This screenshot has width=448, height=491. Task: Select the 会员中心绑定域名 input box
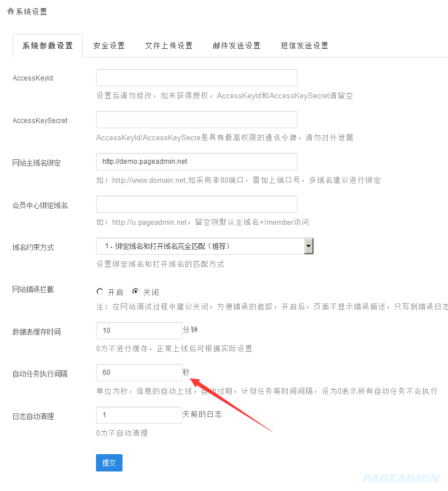click(196, 204)
